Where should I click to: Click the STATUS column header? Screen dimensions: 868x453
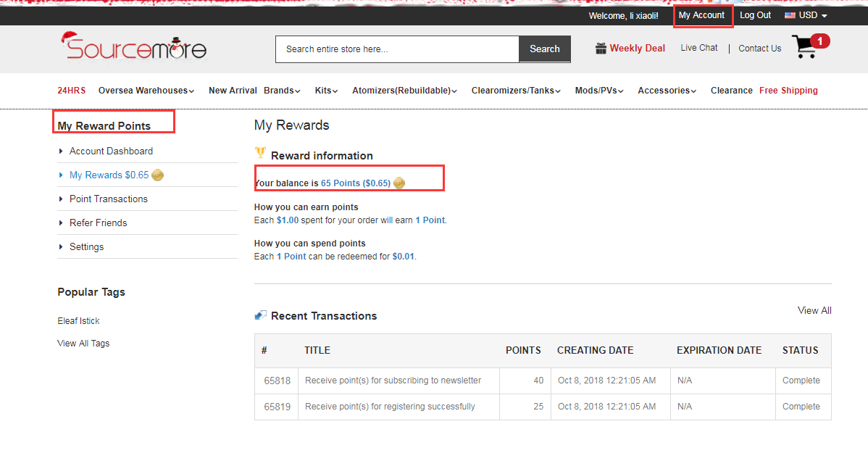[x=800, y=351]
